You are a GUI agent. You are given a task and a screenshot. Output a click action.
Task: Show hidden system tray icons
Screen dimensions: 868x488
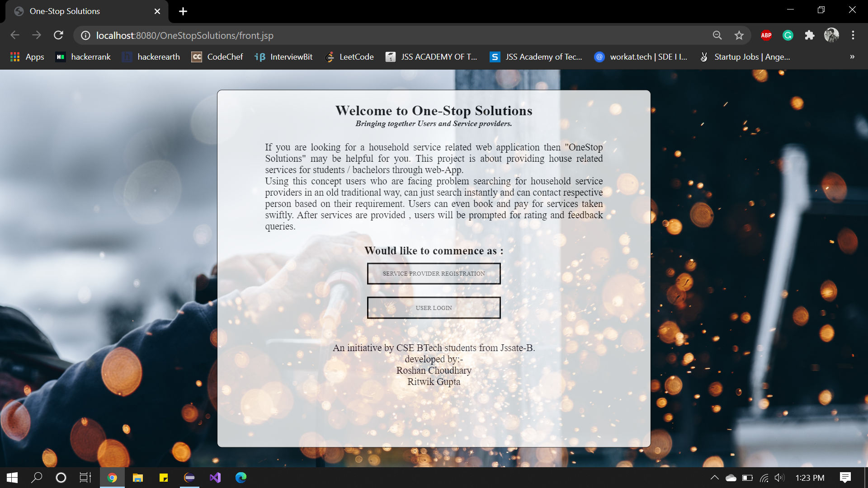point(715,478)
